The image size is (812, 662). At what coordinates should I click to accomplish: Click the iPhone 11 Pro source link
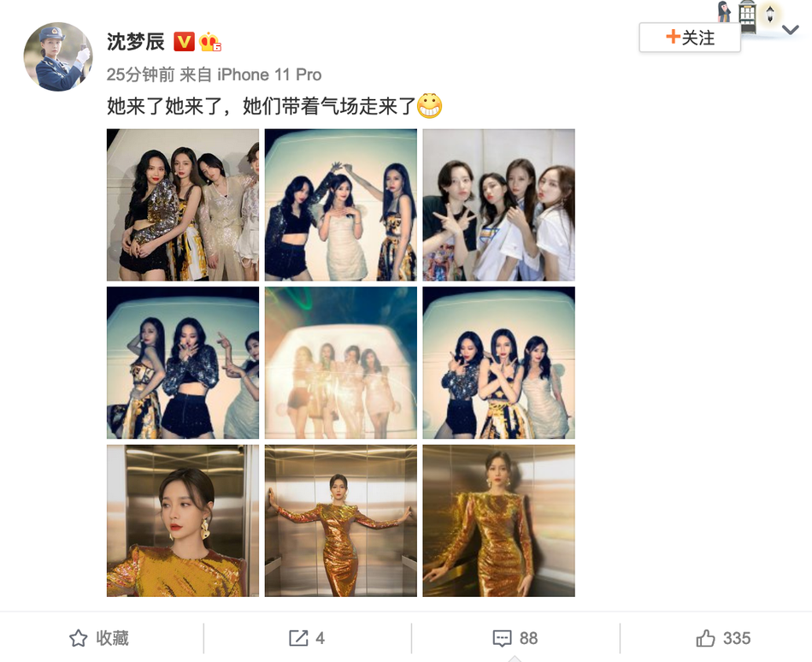pyautogui.click(x=268, y=74)
